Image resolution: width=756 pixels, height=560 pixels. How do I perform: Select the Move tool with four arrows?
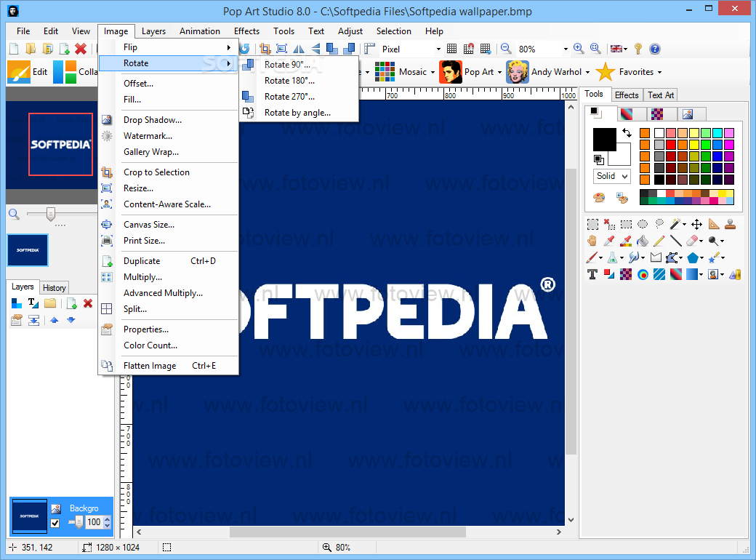696,224
